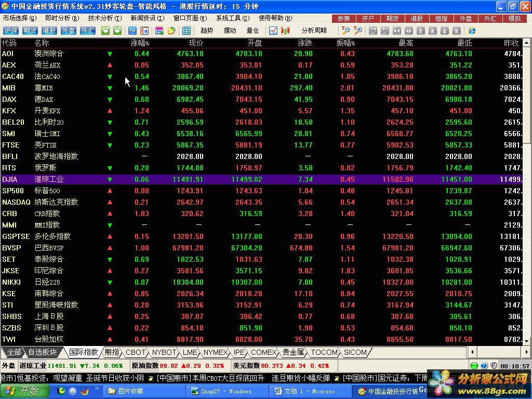Click the grey shield icon in status bar
The width and height of the screenshot is (532, 399).
click(x=494, y=365)
